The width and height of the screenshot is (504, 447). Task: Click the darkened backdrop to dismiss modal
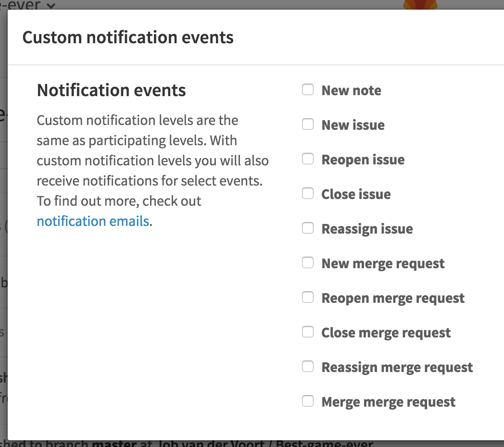[3, 240]
